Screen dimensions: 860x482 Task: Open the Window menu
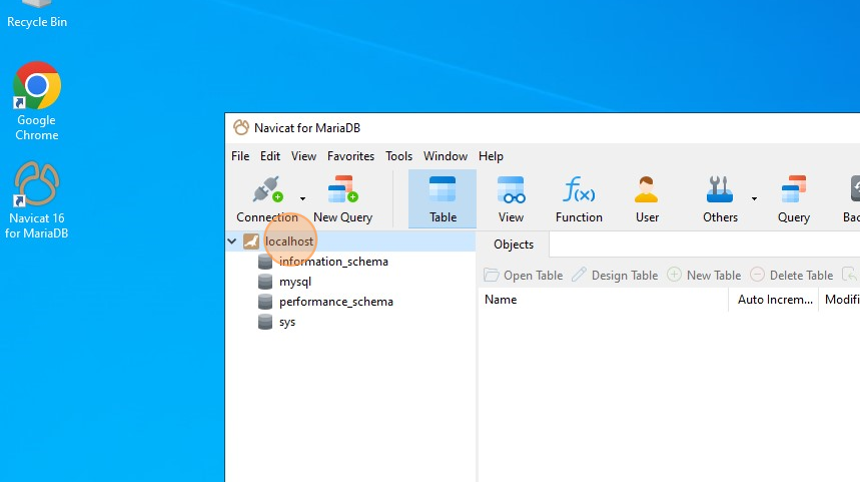(x=445, y=156)
